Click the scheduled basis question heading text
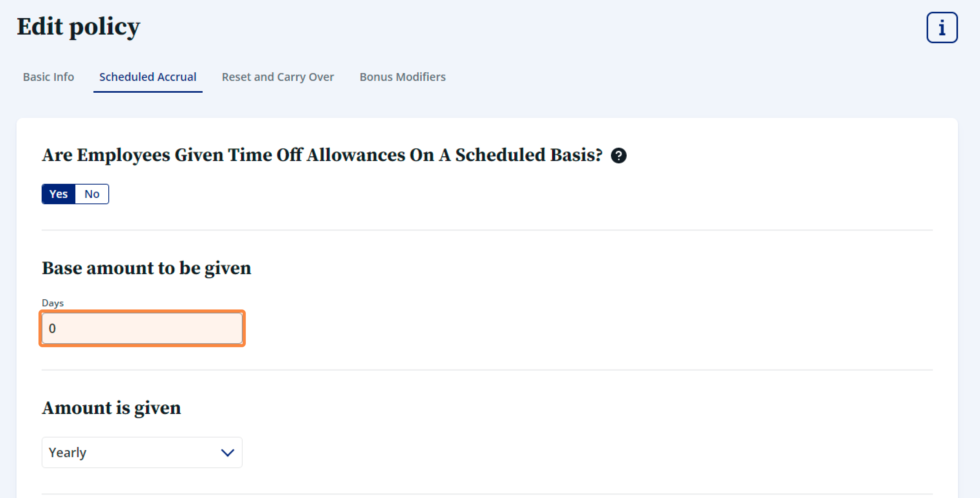The image size is (980, 498). (x=322, y=155)
